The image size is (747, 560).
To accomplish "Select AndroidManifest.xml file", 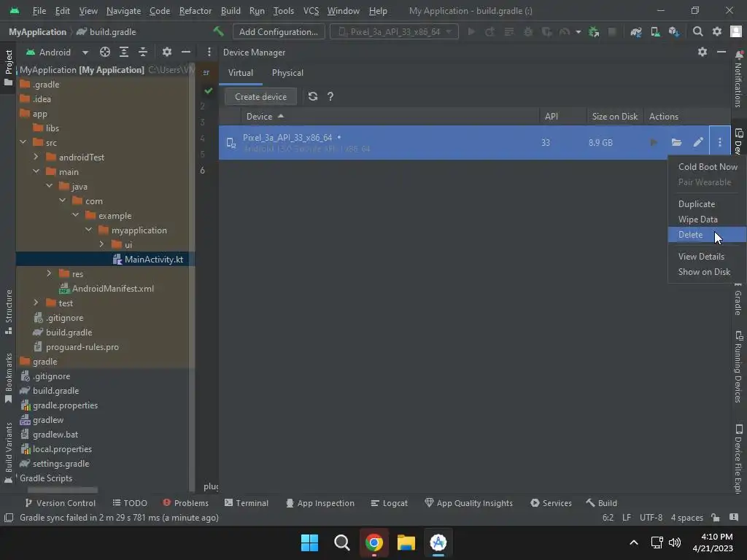I will tap(107, 289).
